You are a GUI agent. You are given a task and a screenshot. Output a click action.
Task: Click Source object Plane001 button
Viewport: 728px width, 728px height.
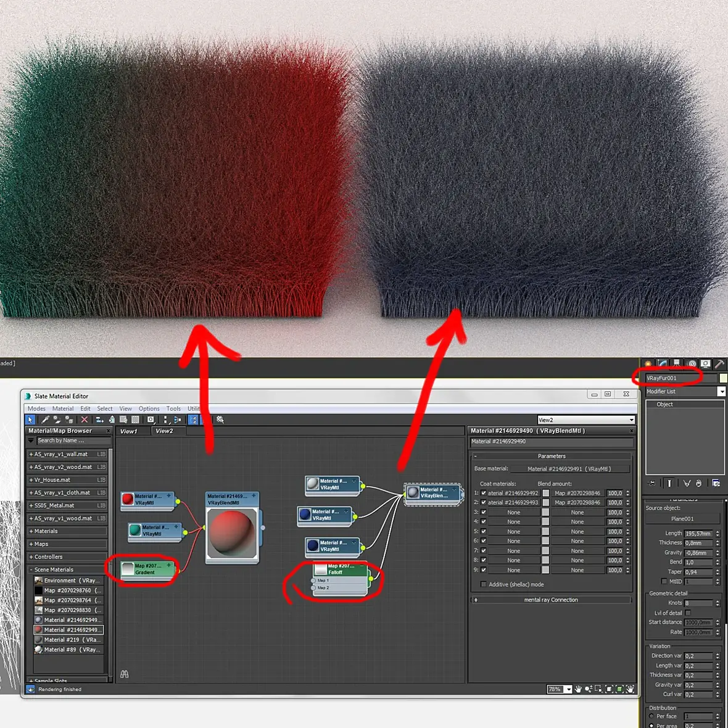point(682,519)
